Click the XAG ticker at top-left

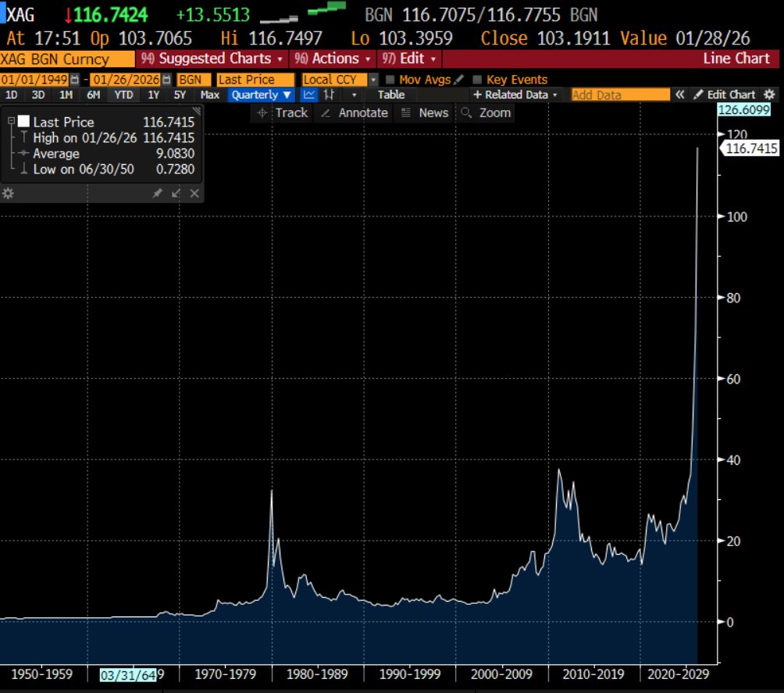[20, 15]
